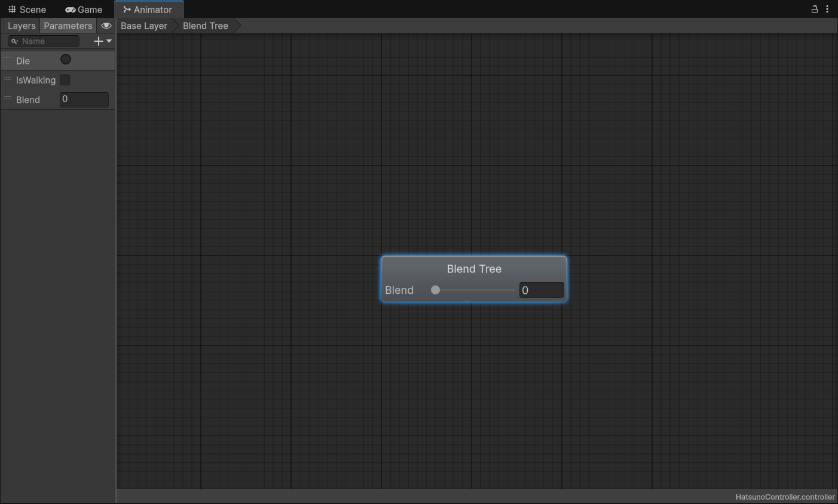Click the plus icon to add a parameter
Screen dimensions: 838x504
pos(99,41)
